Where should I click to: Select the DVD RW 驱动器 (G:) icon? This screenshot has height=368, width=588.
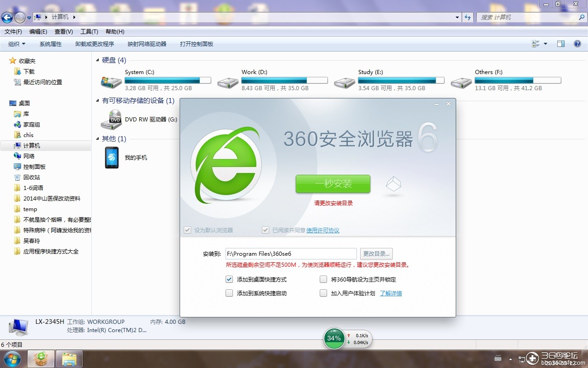(111, 119)
